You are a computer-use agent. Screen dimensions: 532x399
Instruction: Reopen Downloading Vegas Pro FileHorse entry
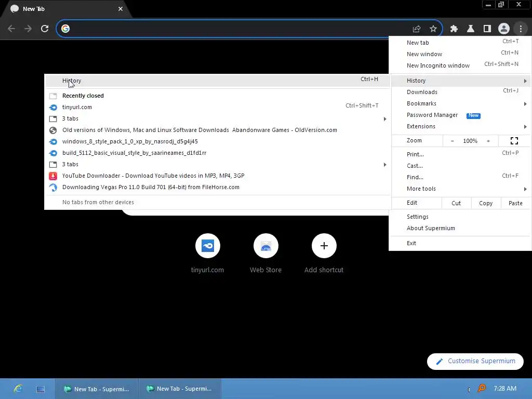[217, 187]
